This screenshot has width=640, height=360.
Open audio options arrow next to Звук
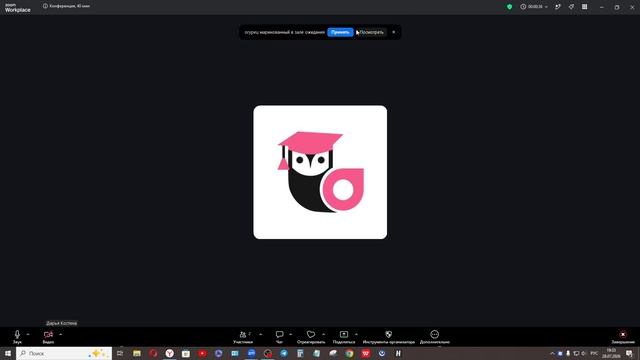(x=28, y=334)
